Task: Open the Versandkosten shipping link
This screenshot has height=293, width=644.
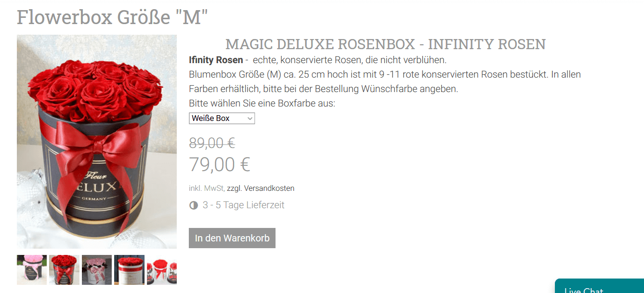Action: pyautogui.click(x=269, y=188)
